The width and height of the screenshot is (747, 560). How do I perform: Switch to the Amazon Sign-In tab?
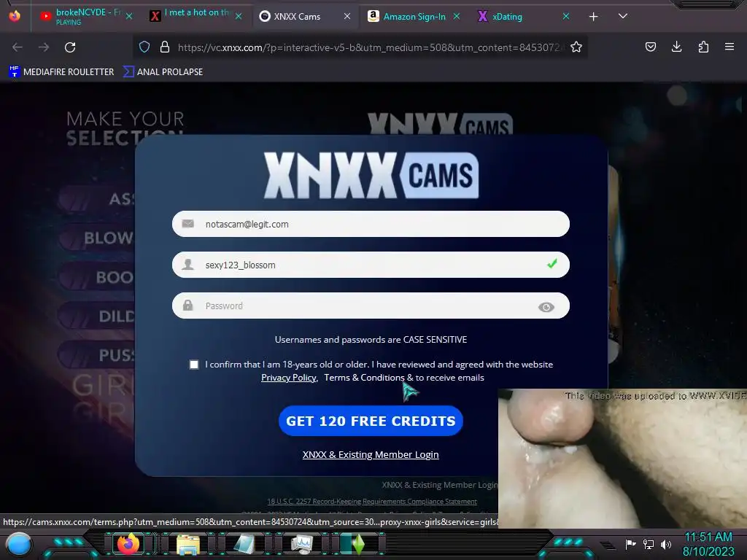coord(414,16)
